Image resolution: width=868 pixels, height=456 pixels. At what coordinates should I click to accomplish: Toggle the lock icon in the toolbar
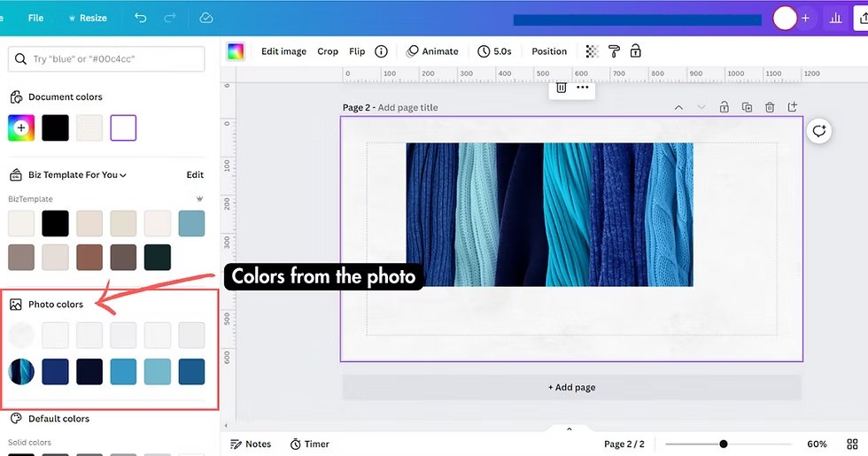(636, 51)
